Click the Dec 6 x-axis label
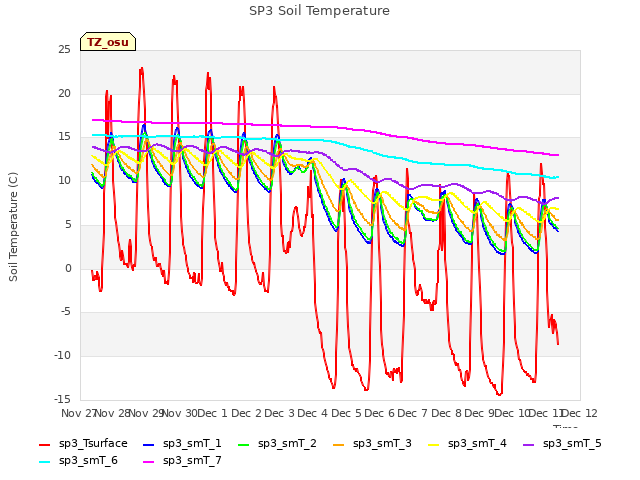Screen dimensions: 640x480 (380, 413)
